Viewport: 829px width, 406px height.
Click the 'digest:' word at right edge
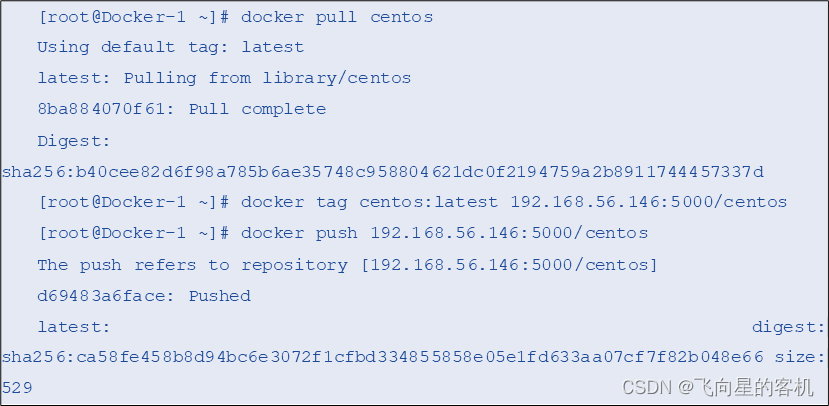click(789, 327)
